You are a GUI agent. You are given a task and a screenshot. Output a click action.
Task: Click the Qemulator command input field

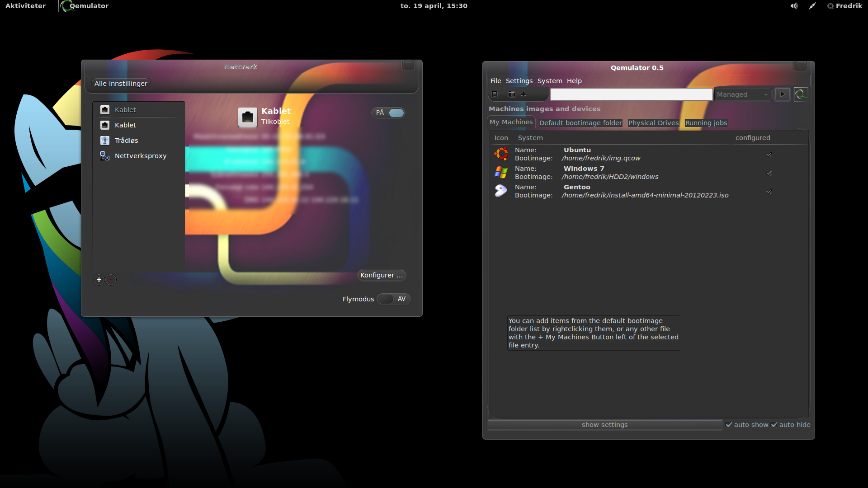point(631,94)
